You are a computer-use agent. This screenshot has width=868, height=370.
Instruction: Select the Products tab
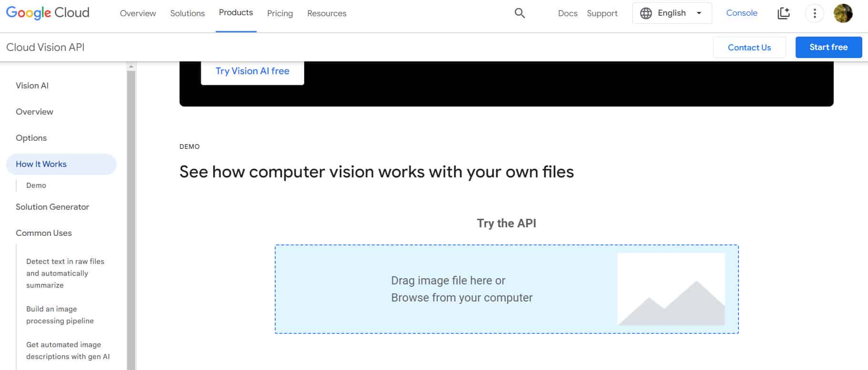[236, 13]
